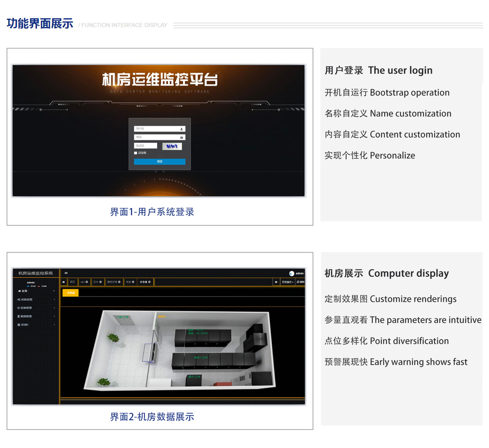The image size is (489, 448).
Task: Open the 页签操作 dropdown
Action: tap(288, 282)
